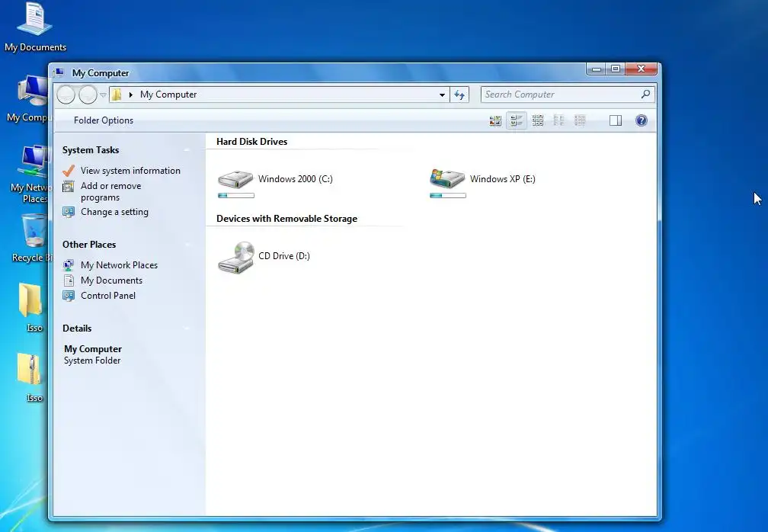768x532 pixels.
Task: Minimize the My Computer window
Action: pos(596,69)
